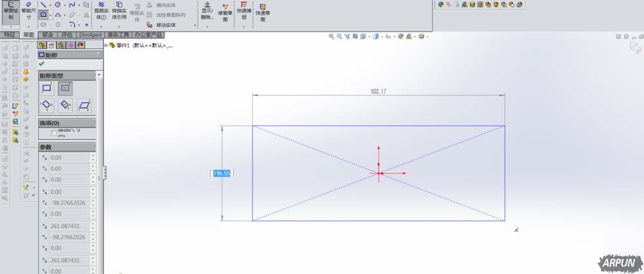Click the Previous View icon
The height and width of the screenshot is (274, 644).
(348, 37)
